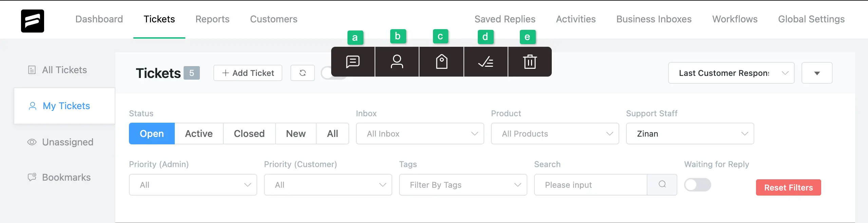
Task: Open the Workflows menu item
Action: (735, 19)
